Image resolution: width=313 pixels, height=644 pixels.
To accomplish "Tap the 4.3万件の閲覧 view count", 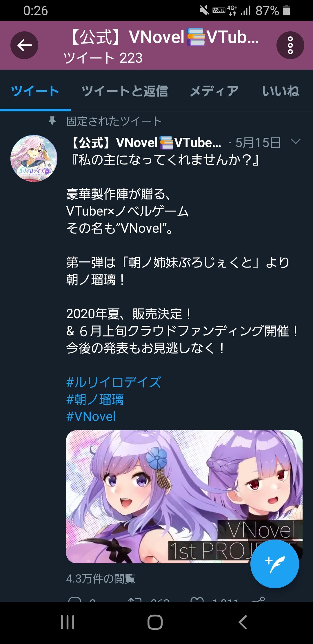I will tap(101, 578).
